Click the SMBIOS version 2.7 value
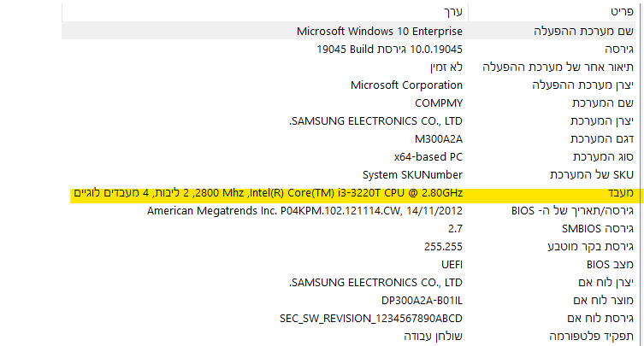This screenshot has height=346, width=644. coord(455,229)
